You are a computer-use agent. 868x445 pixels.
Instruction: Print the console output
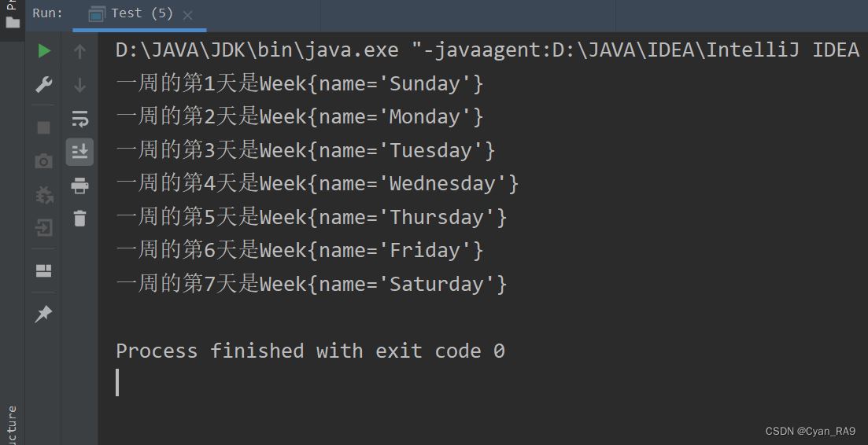[x=79, y=186]
